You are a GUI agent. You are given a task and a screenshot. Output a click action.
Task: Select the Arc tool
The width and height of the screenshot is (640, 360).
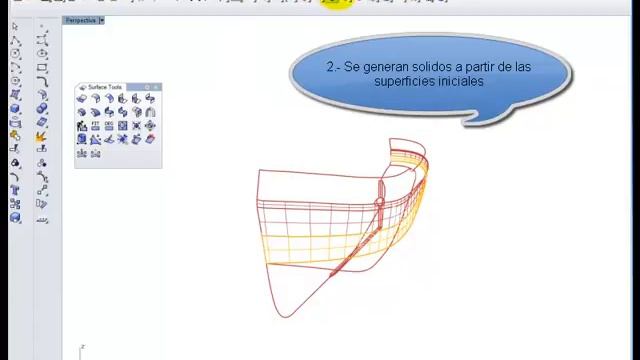[x=15, y=67]
